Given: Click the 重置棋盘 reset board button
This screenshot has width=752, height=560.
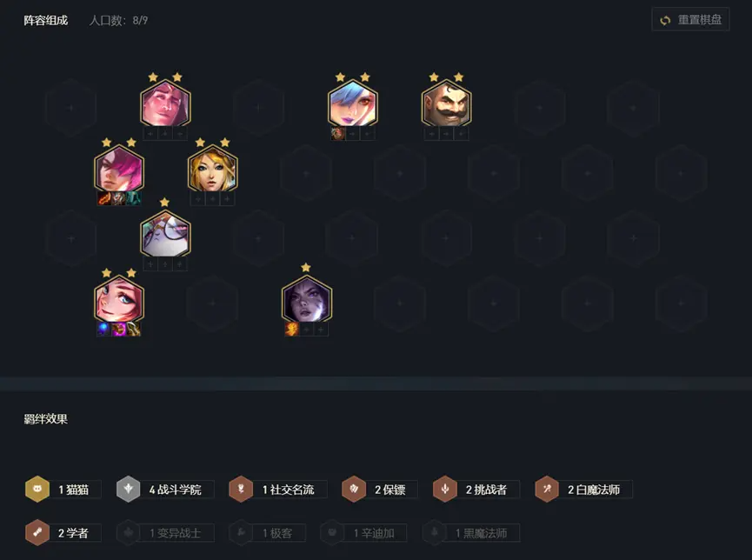Looking at the screenshot, I should click(690, 20).
